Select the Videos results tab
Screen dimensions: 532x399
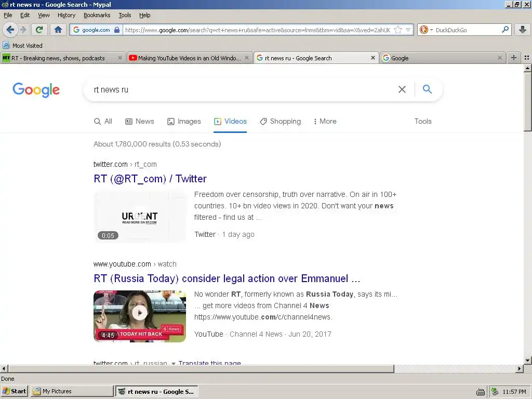click(x=230, y=122)
